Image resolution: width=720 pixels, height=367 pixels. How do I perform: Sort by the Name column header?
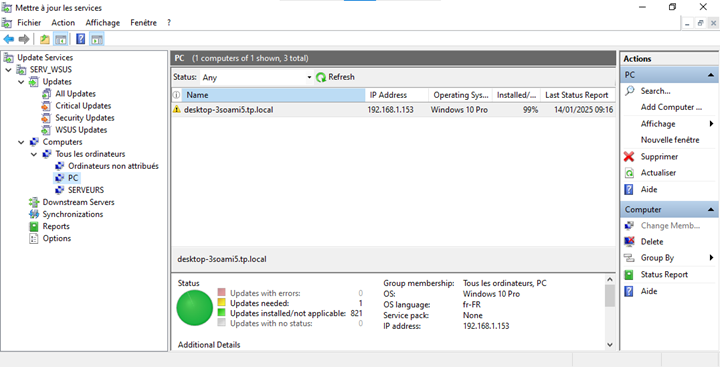[x=274, y=95]
